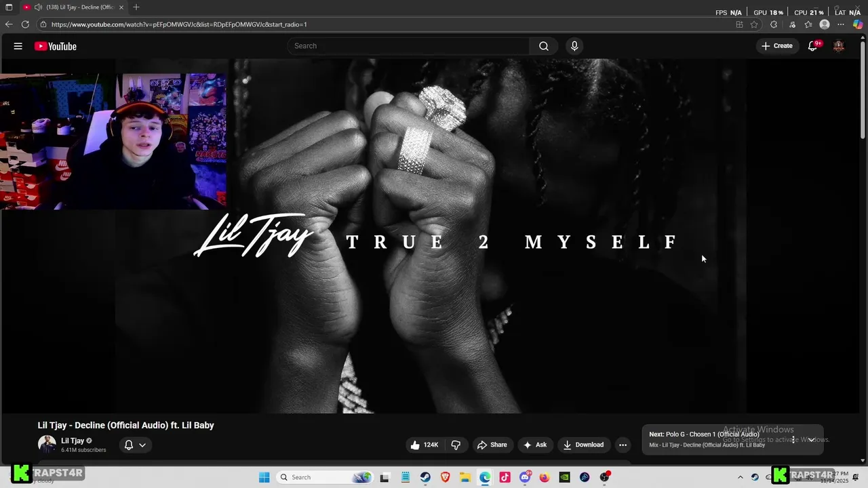Click the split screen icon in address bar
The image size is (868, 488).
739,24
